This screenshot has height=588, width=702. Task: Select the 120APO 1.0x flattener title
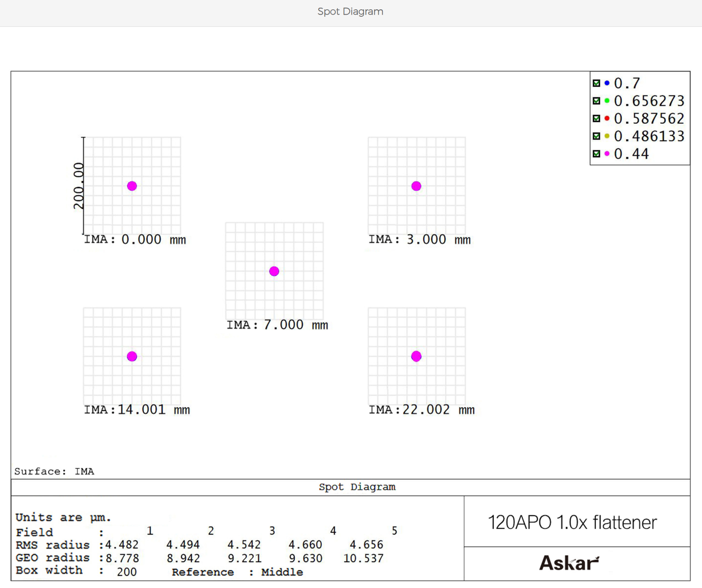click(572, 522)
